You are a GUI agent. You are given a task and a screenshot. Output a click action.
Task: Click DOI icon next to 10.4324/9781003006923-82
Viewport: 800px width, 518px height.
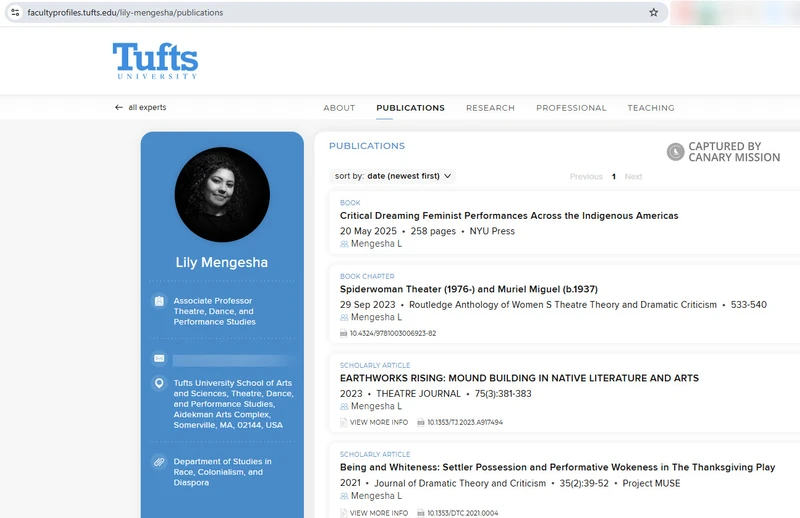tap(343, 333)
